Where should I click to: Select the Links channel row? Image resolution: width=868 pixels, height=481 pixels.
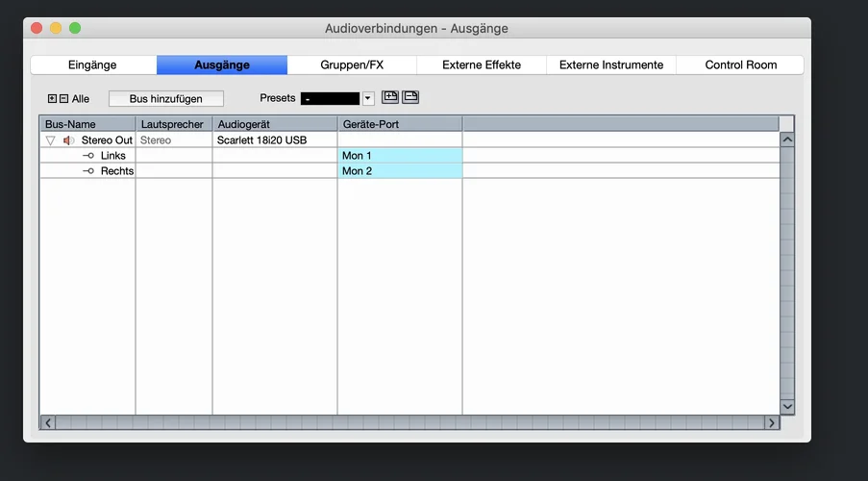coord(409,156)
